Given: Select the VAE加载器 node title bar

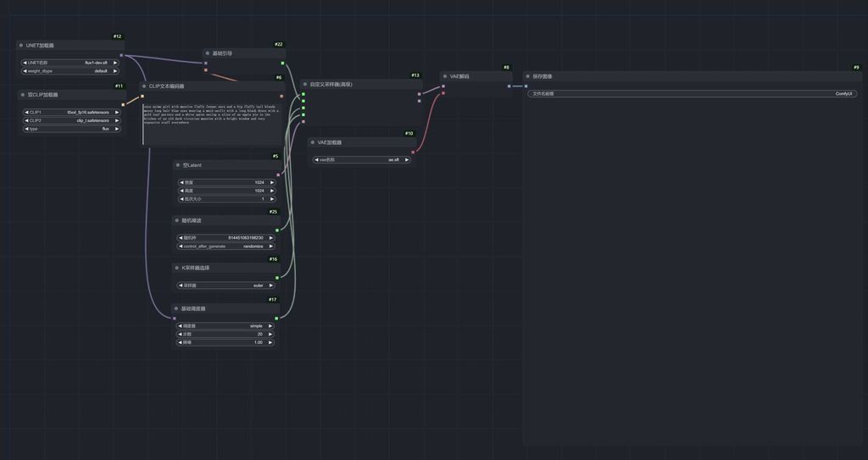Looking at the screenshot, I should (360, 142).
